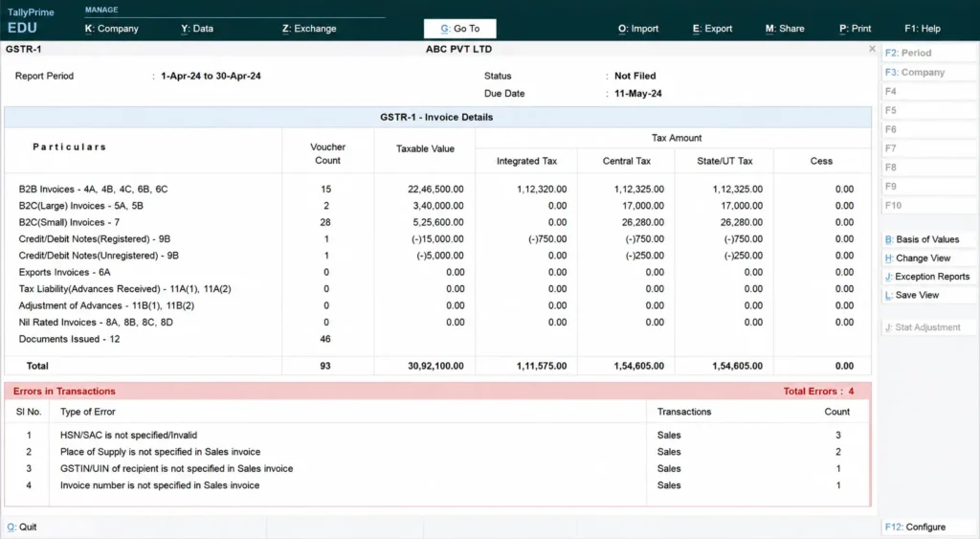Select B2C(Small) Invoices - 7 row
The width and height of the screenshot is (980, 539).
(x=437, y=223)
